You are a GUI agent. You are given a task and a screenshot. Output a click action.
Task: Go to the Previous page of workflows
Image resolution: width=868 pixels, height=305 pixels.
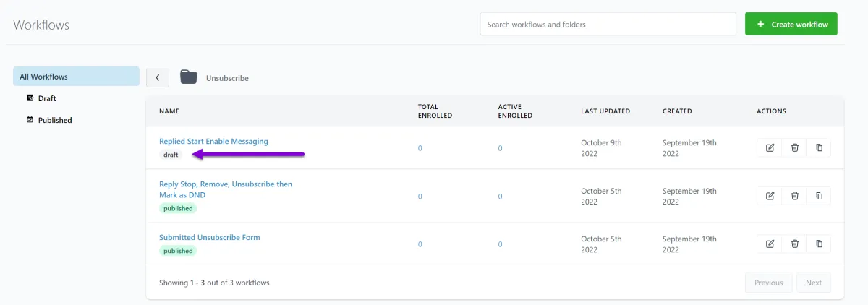pyautogui.click(x=768, y=283)
